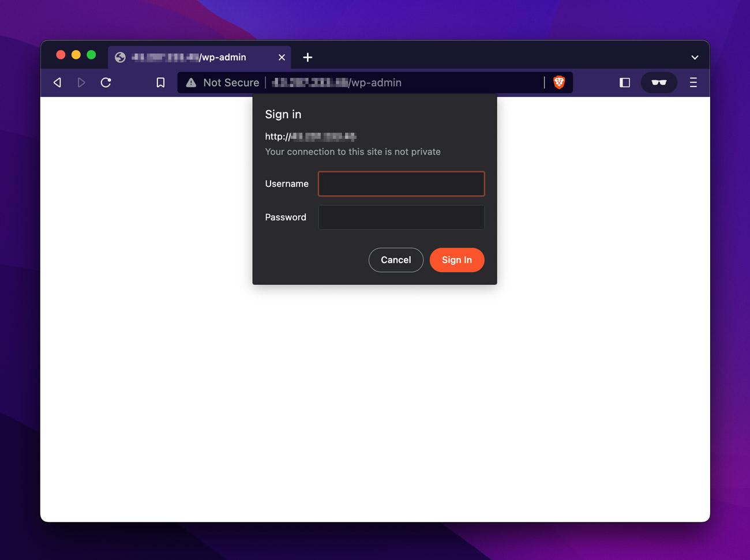This screenshot has height=560, width=750.
Task: Focus the Password field
Action: (401, 217)
